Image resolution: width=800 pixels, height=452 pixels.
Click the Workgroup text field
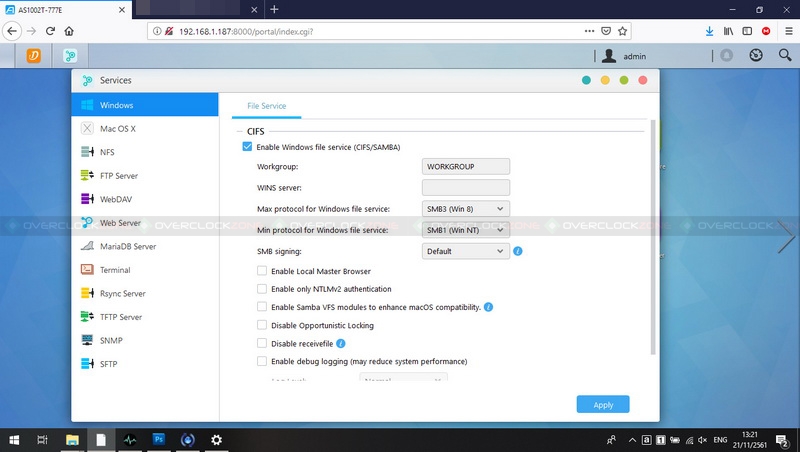tap(466, 166)
